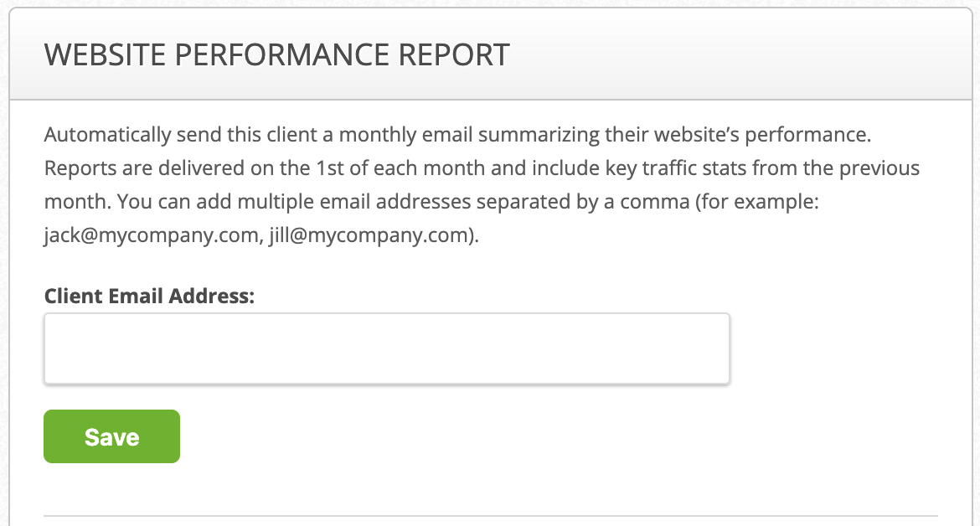Image resolution: width=980 pixels, height=526 pixels.
Task: Click inside the Client Email Address field
Action: (387, 348)
